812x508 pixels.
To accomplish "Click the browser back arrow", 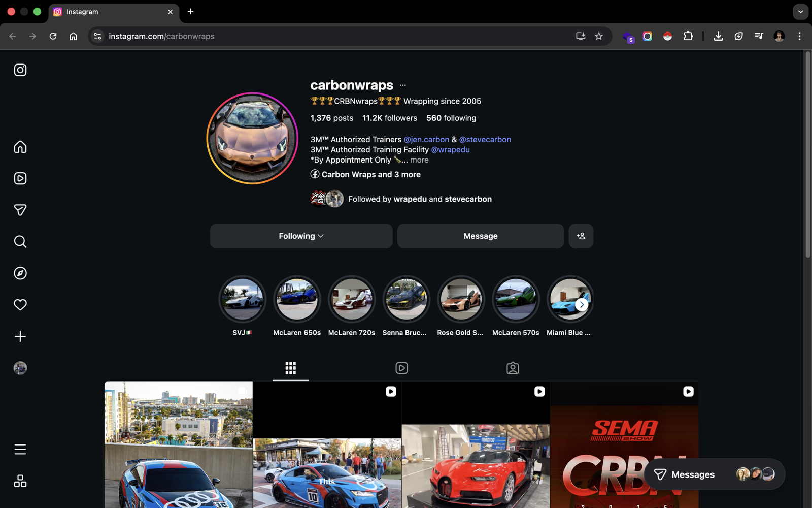I will pyautogui.click(x=13, y=36).
